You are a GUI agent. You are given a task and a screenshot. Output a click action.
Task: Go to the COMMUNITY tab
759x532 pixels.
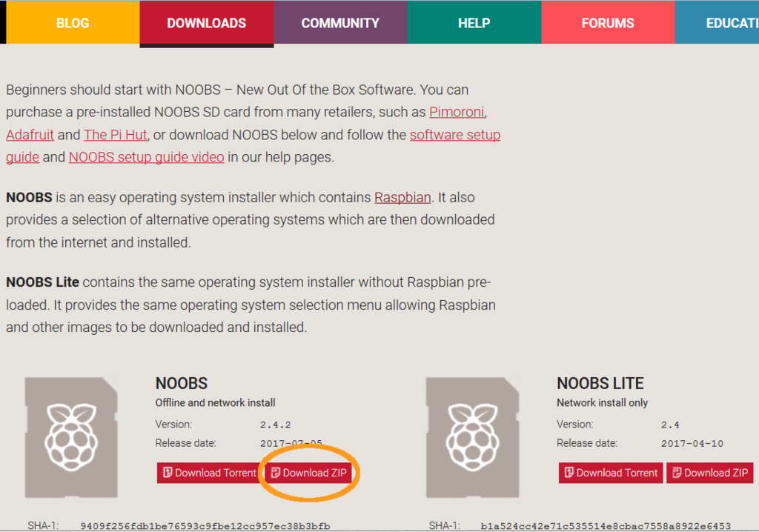340,22
